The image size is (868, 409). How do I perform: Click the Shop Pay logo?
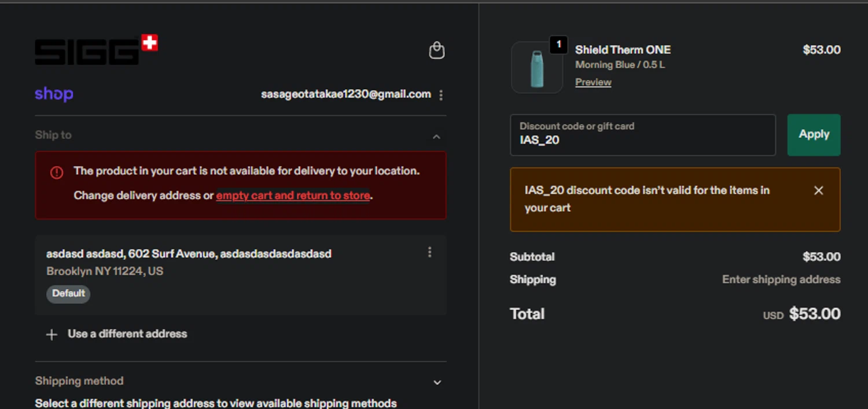pyautogui.click(x=54, y=94)
